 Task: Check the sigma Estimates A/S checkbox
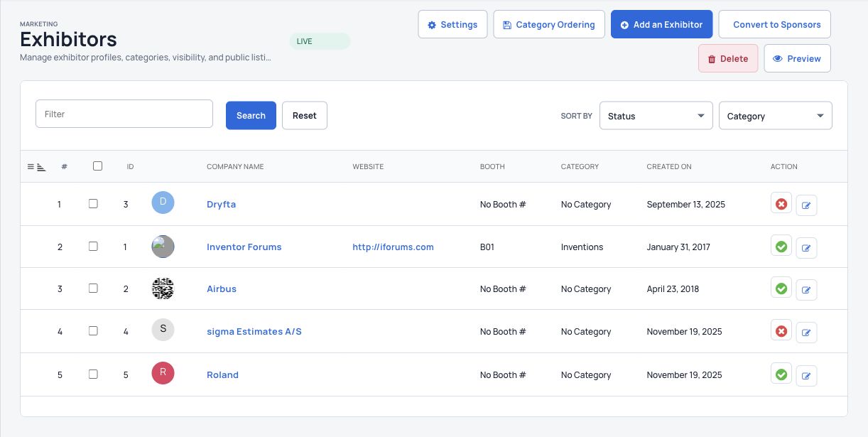coord(93,331)
